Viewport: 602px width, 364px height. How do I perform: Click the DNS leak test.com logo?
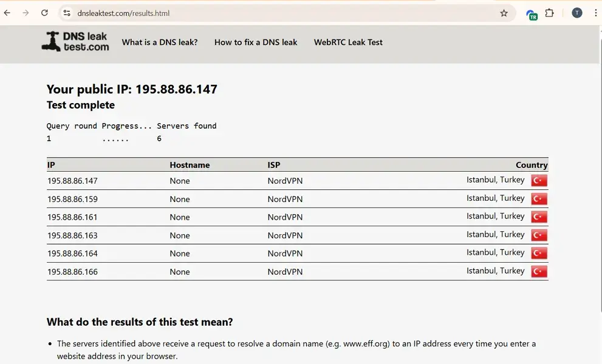click(75, 41)
